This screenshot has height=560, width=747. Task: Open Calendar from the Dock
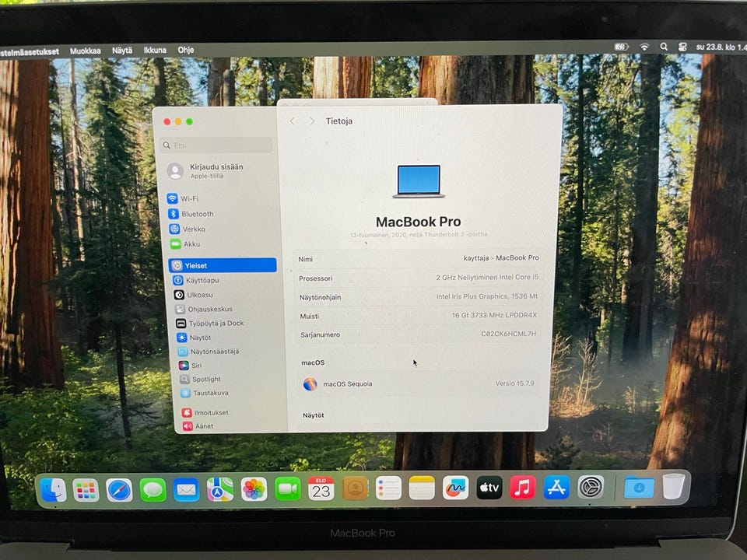(x=321, y=488)
